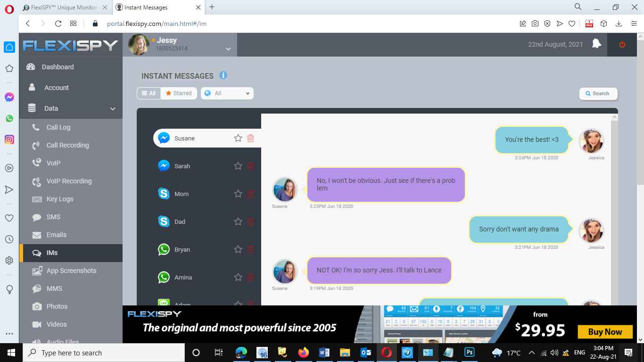Select the All messages filter
Screen dimensions: 644x362
pos(149,93)
